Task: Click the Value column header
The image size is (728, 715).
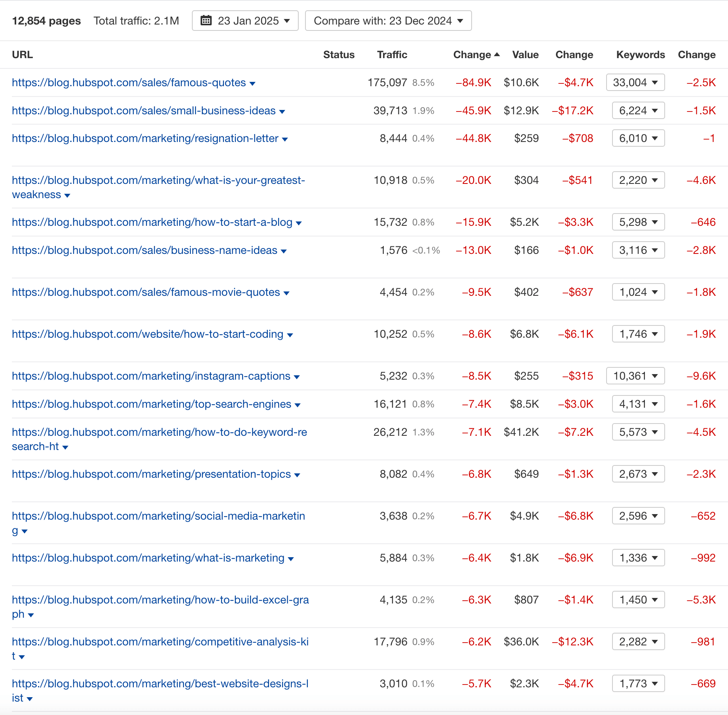Action: coord(525,55)
